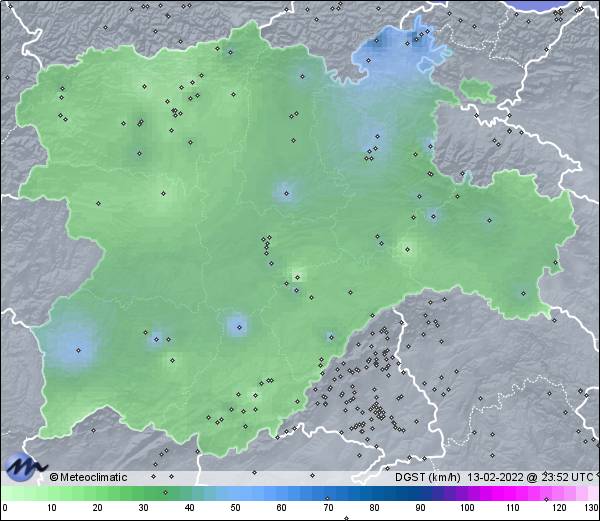Click the legend value 110
Viewport: 600px width, 521px height.
click(x=513, y=508)
